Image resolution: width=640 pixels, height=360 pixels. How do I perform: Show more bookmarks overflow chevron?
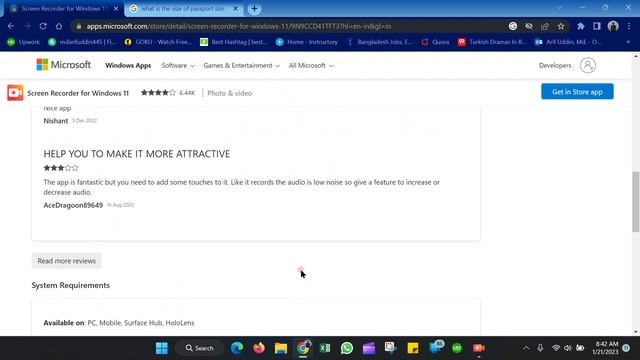(629, 42)
